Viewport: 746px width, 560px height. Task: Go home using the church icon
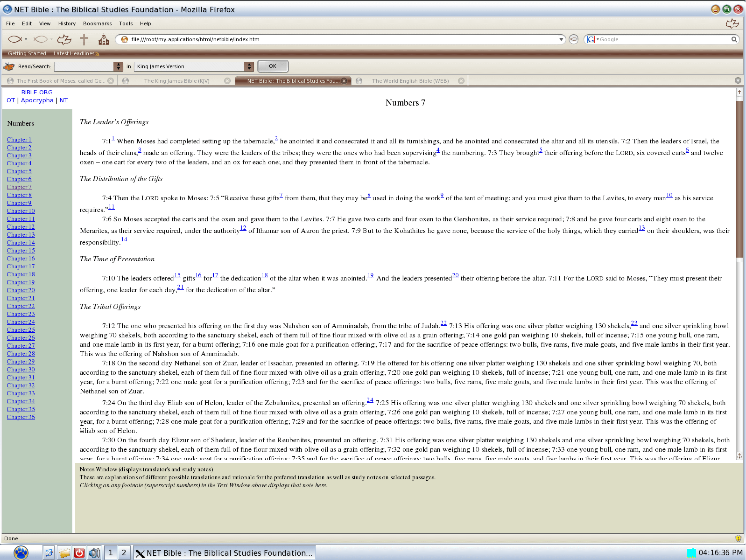[103, 39]
